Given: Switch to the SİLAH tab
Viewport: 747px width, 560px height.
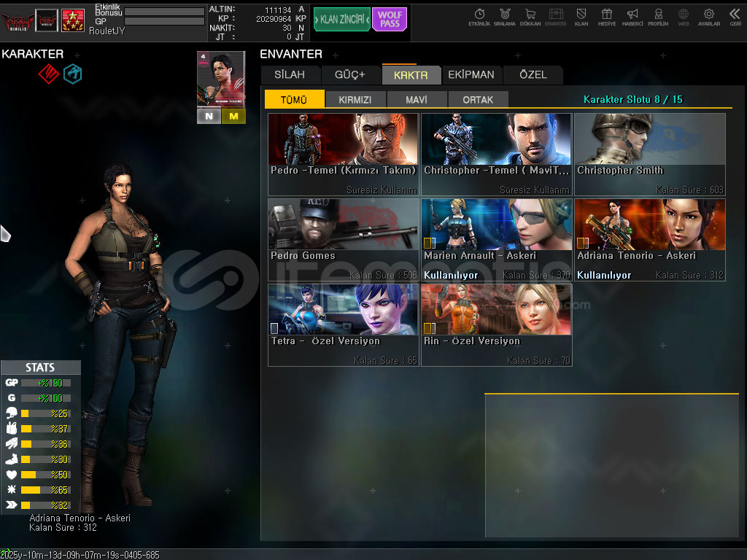Looking at the screenshot, I should click(290, 75).
